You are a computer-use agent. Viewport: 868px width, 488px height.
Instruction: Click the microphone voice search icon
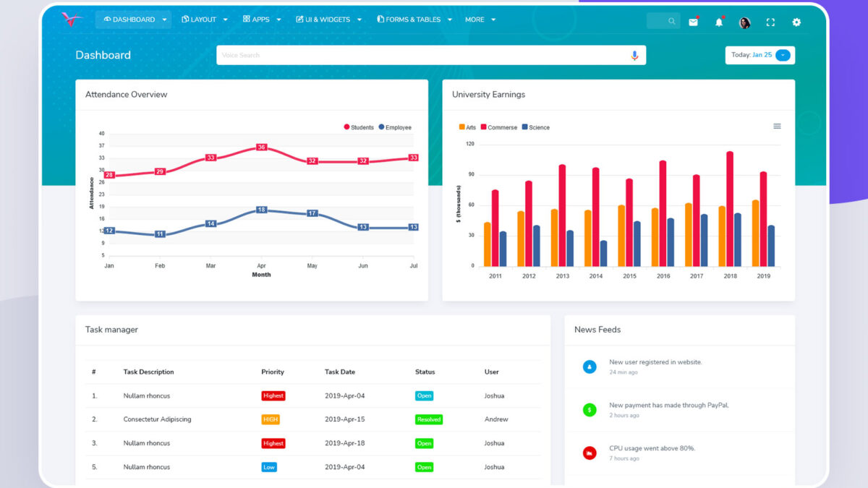point(634,56)
